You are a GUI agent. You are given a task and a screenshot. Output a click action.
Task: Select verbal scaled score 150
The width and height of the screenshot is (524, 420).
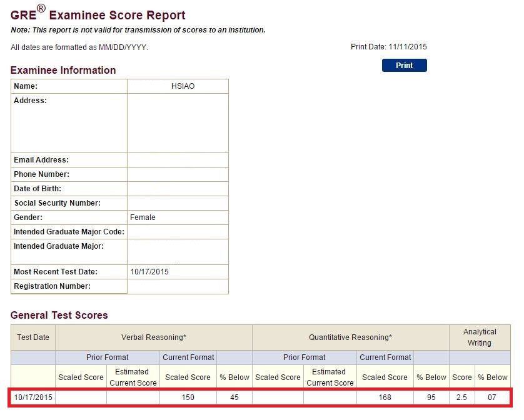188,397
